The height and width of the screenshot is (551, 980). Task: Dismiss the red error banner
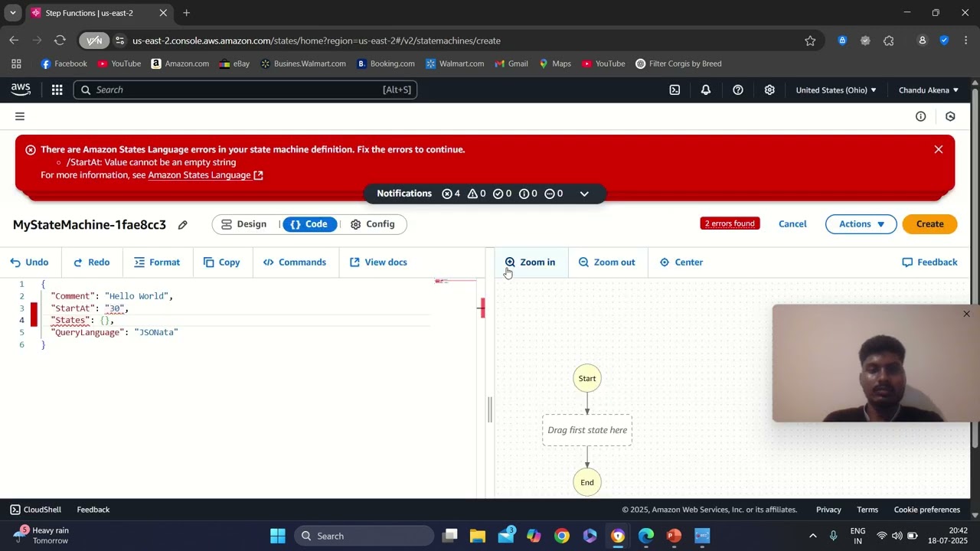pos(939,149)
